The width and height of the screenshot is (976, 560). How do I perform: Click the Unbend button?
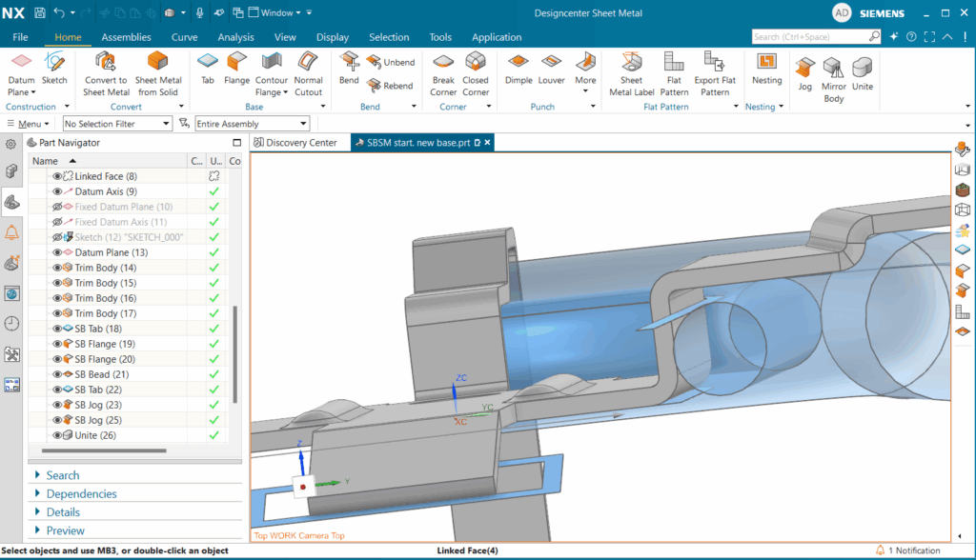390,62
